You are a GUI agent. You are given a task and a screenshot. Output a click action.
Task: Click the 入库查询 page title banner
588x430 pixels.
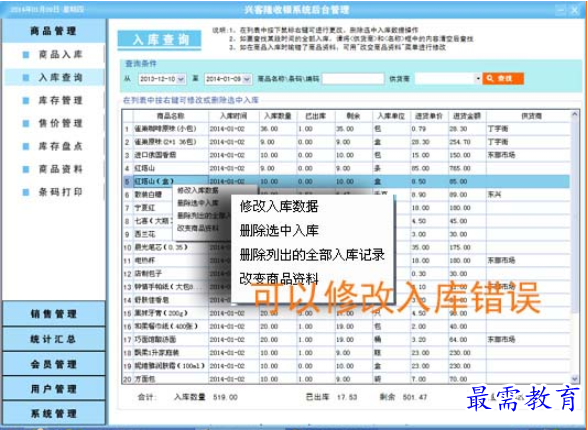click(x=160, y=39)
